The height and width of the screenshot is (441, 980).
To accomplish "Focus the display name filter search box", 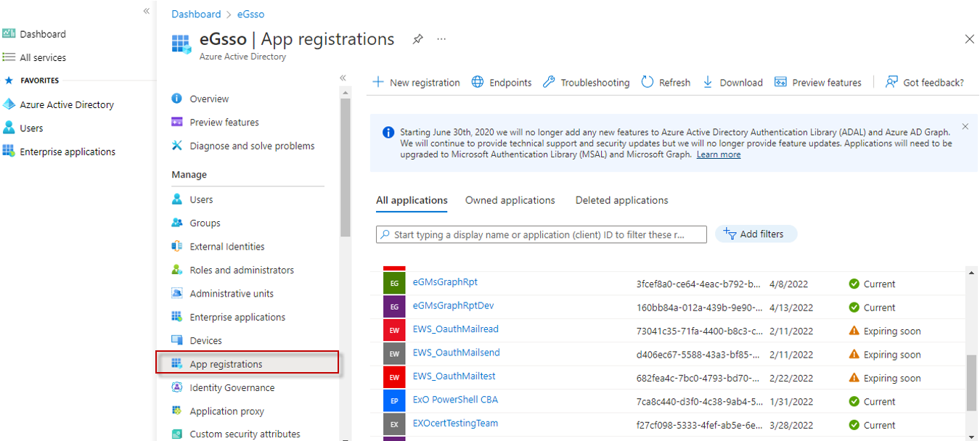I will (542, 234).
